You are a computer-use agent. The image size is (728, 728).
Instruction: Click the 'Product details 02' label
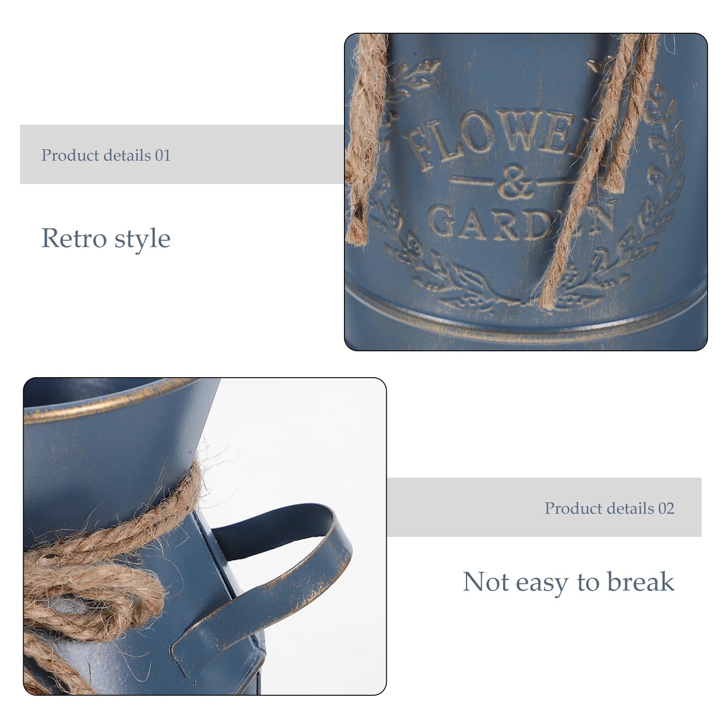(x=609, y=508)
